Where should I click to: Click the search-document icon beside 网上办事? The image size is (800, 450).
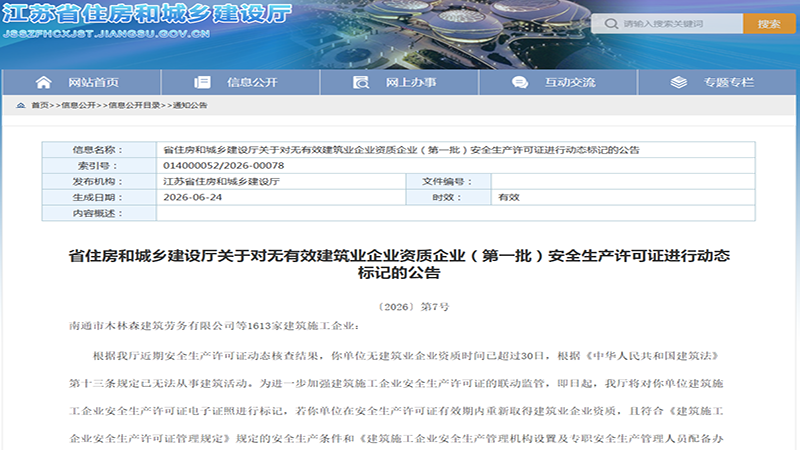pos(361,82)
